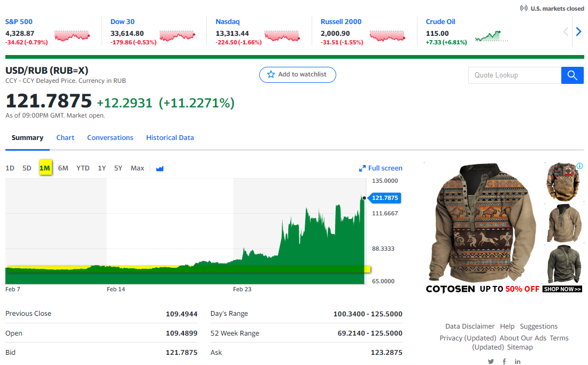Screen dimensions: 588x365
Task: Click the large patterned sweater ad image
Action: point(484,223)
